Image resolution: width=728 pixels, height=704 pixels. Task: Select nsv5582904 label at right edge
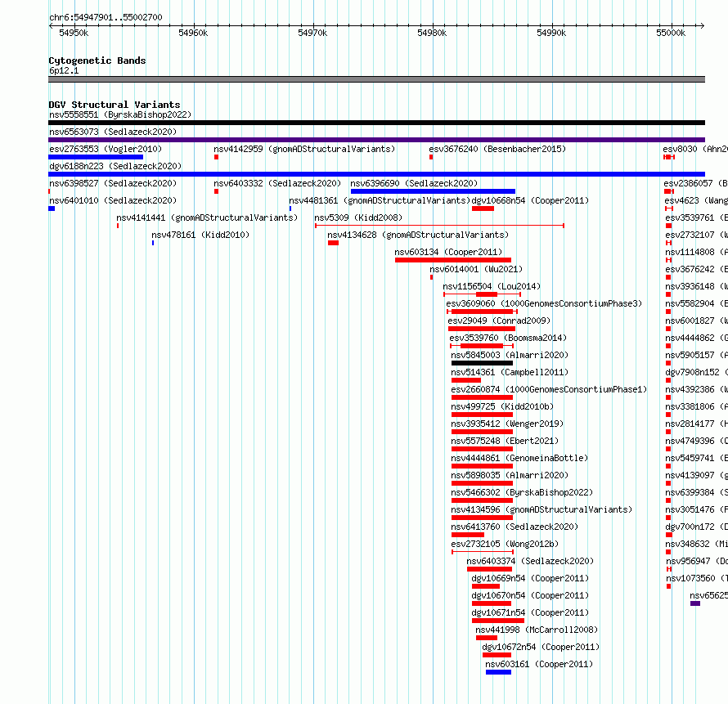point(696,303)
